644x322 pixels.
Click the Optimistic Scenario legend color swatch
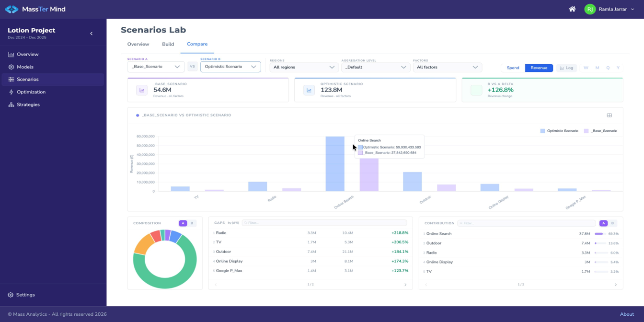(542, 131)
